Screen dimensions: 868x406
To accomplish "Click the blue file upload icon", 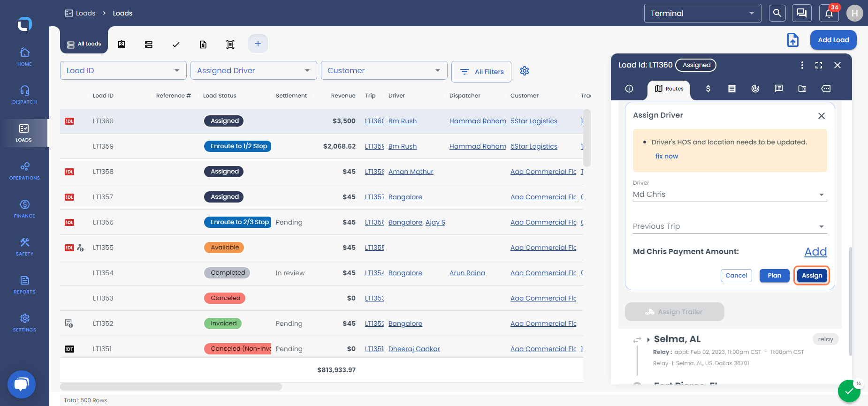I will (x=793, y=40).
